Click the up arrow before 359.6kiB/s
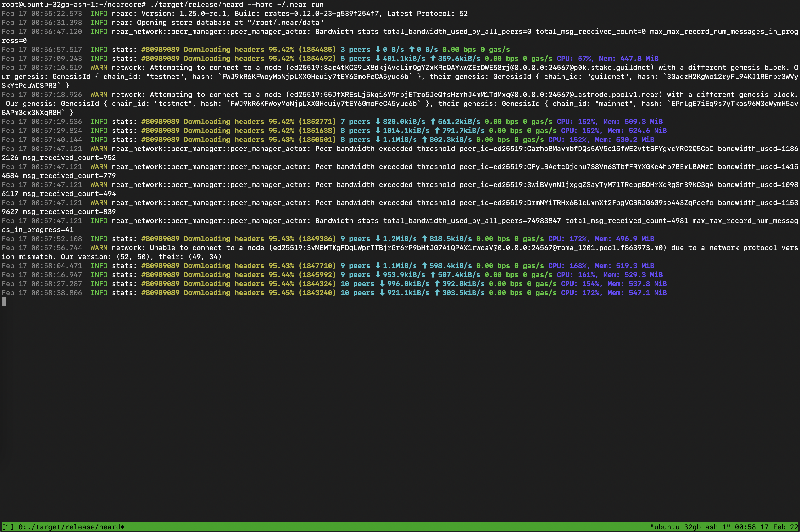Viewport: 800px width, 532px height. click(x=433, y=59)
